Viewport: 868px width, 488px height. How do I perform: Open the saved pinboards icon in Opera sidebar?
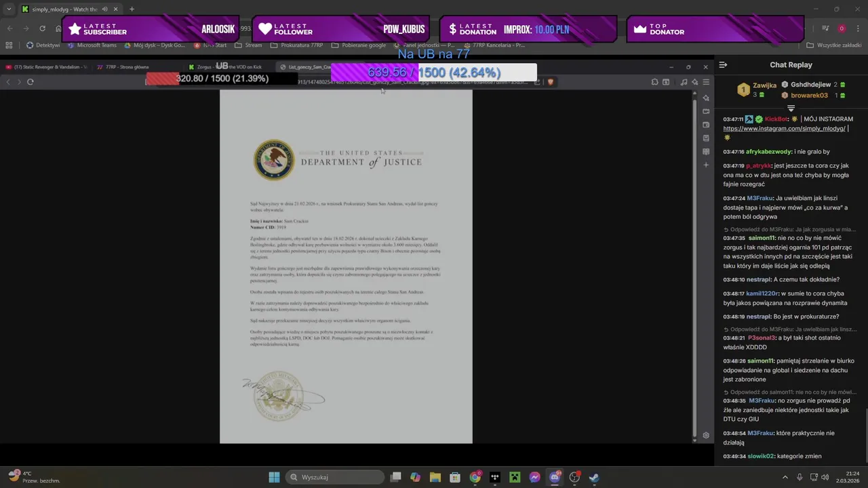tap(706, 138)
